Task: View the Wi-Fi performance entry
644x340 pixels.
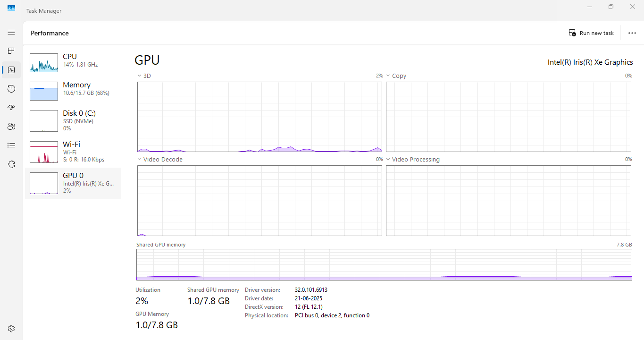Action: click(x=73, y=152)
